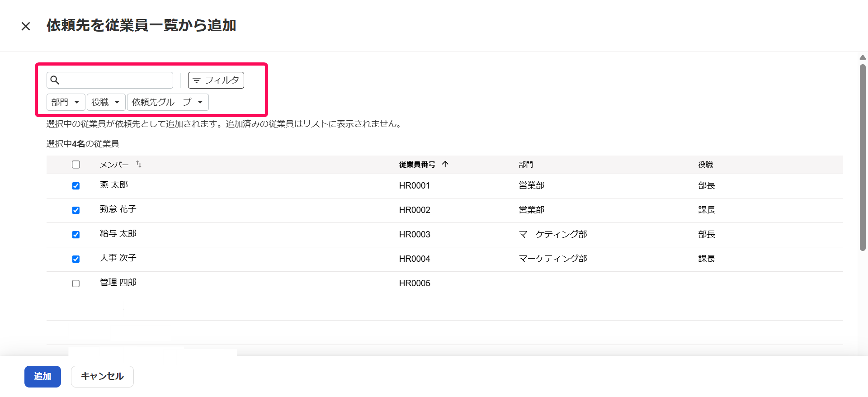Toggle the select-all checkbox in table header

pyautogui.click(x=76, y=165)
